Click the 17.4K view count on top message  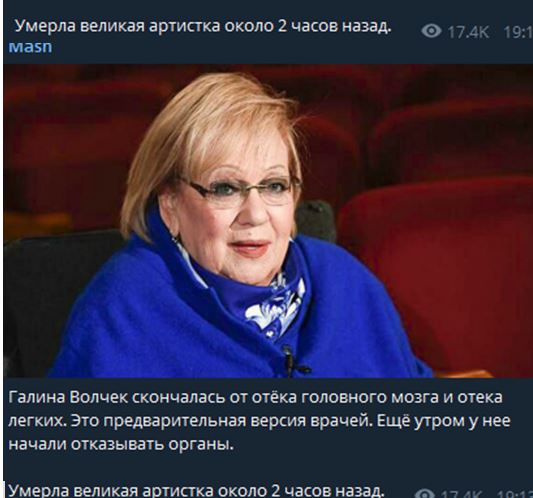click(x=468, y=32)
